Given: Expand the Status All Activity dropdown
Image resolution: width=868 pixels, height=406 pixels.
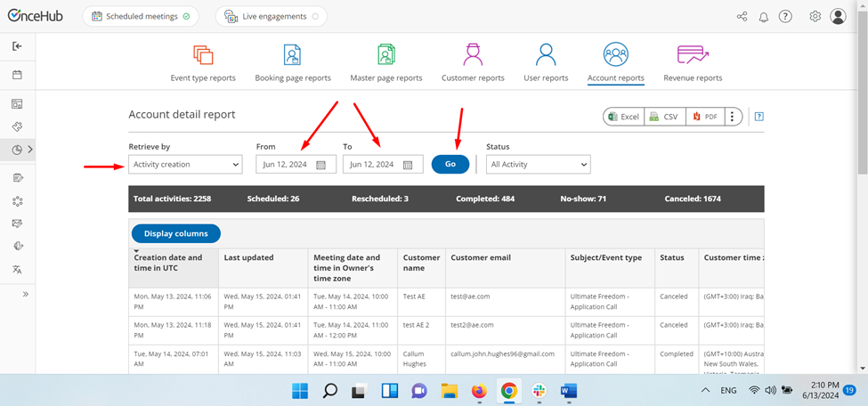Looking at the screenshot, I should click(538, 165).
